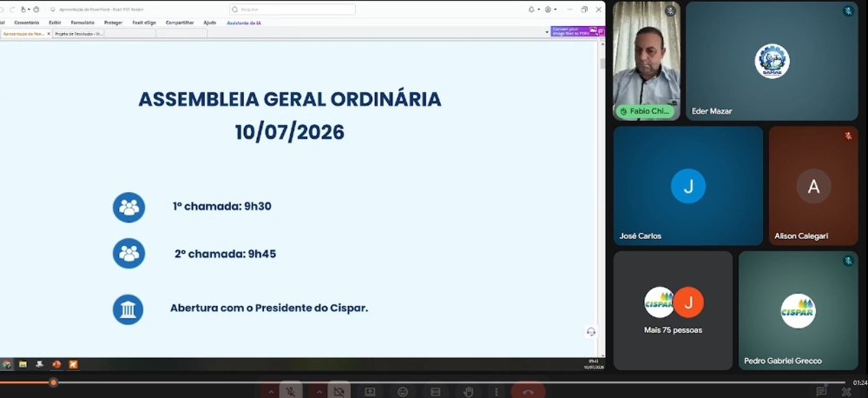Open the Proteger menu
868x398 pixels.
tap(113, 23)
